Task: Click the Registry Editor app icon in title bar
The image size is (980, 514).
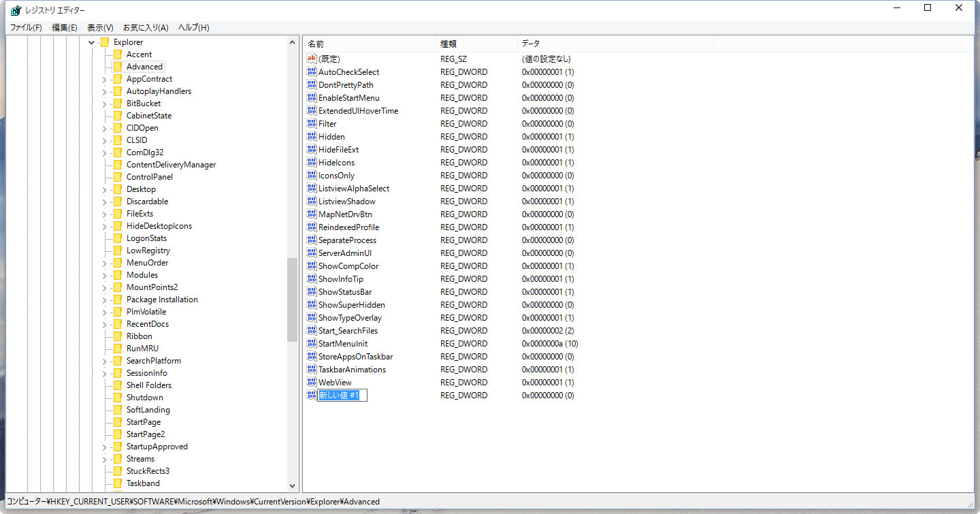Action: pyautogui.click(x=15, y=10)
